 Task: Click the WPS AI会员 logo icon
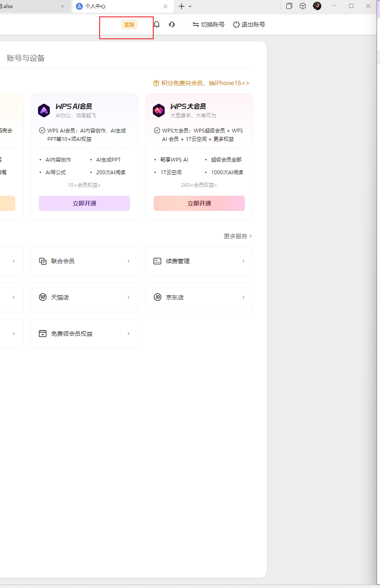[x=44, y=111]
